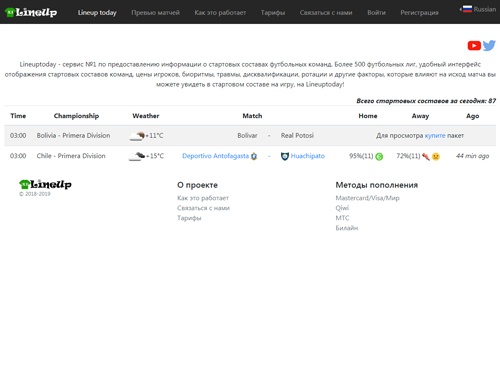
Task: Click the Real Potosi team name
Action: pyautogui.click(x=297, y=136)
